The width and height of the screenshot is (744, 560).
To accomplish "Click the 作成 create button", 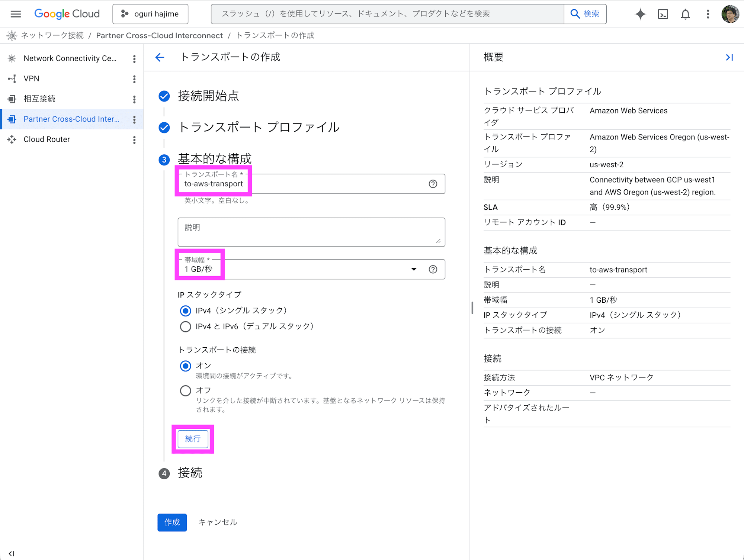I will point(172,522).
